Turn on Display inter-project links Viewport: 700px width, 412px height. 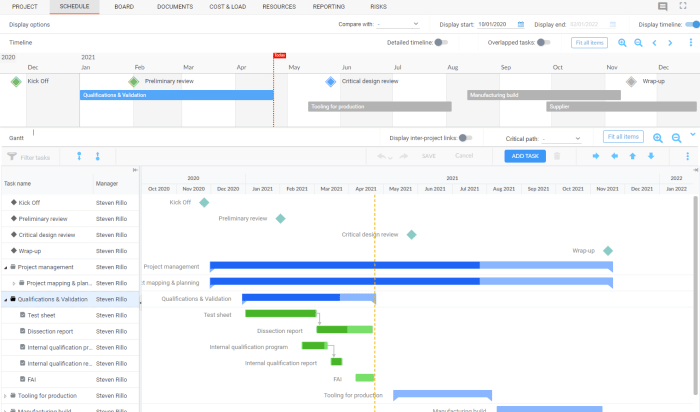(465, 138)
